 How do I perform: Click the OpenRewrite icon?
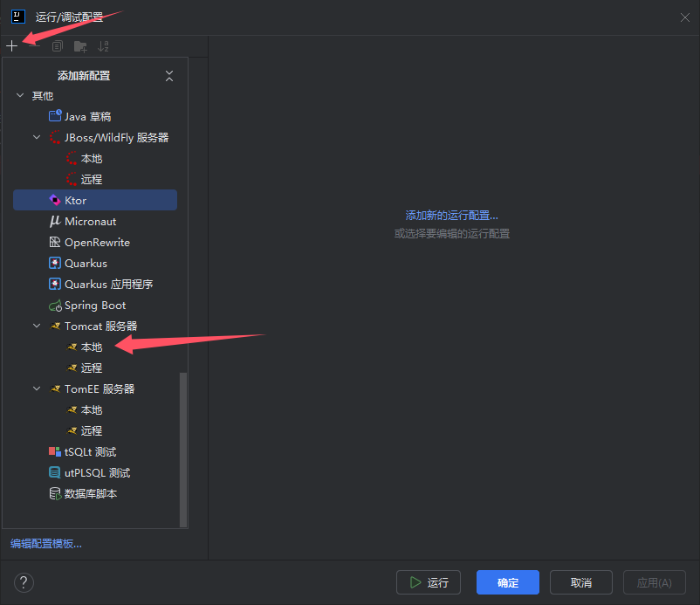[x=55, y=242]
